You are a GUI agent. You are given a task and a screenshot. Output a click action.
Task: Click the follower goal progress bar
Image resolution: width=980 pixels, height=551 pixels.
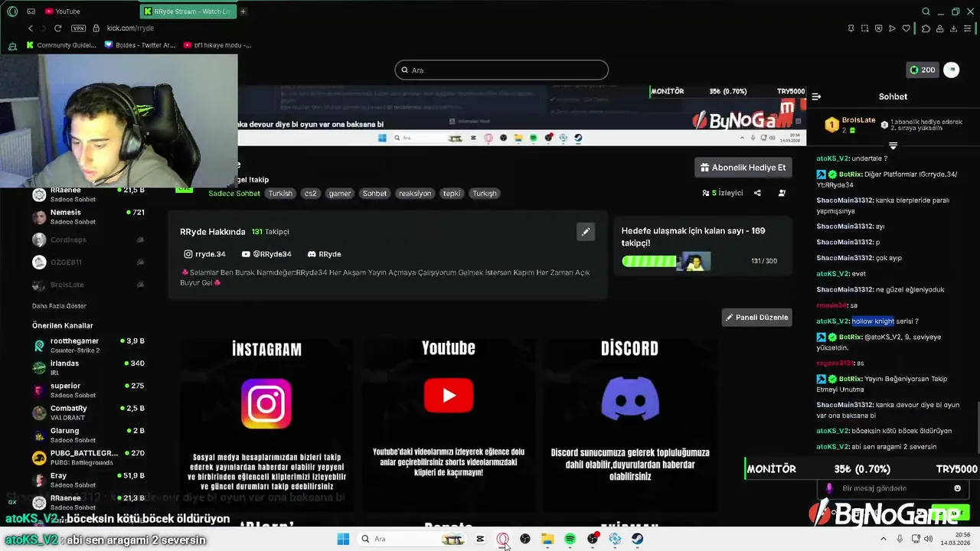[x=666, y=261]
